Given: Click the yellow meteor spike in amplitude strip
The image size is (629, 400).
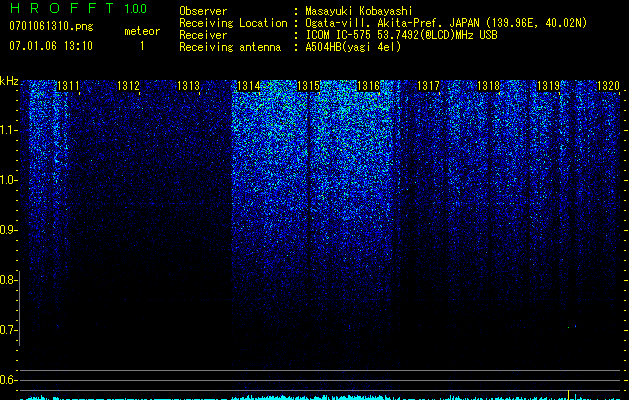Looking at the screenshot, I should pyautogui.click(x=568, y=394).
